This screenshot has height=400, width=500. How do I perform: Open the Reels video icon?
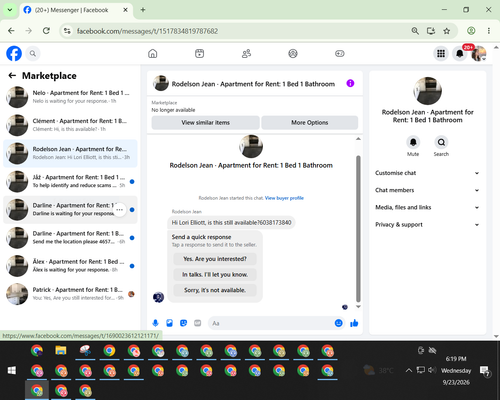click(199, 53)
